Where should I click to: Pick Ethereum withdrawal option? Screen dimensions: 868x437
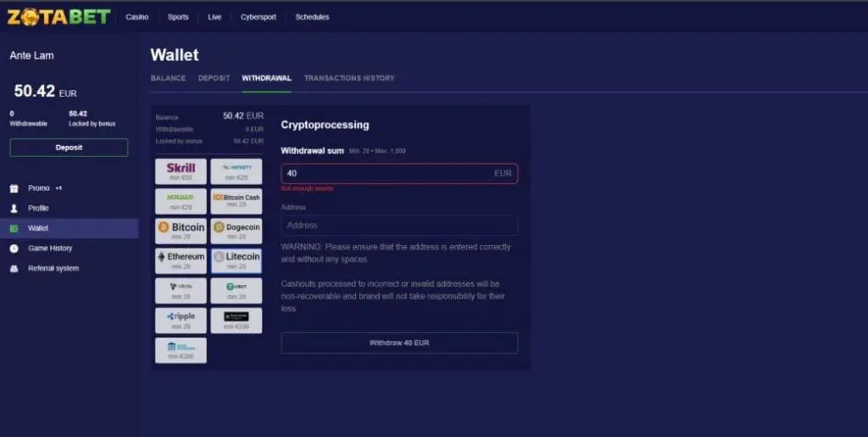[x=181, y=261]
